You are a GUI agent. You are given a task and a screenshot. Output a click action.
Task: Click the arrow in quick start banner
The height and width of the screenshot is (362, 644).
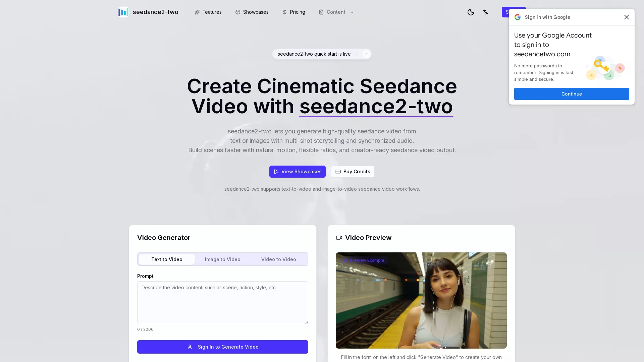tap(366, 54)
